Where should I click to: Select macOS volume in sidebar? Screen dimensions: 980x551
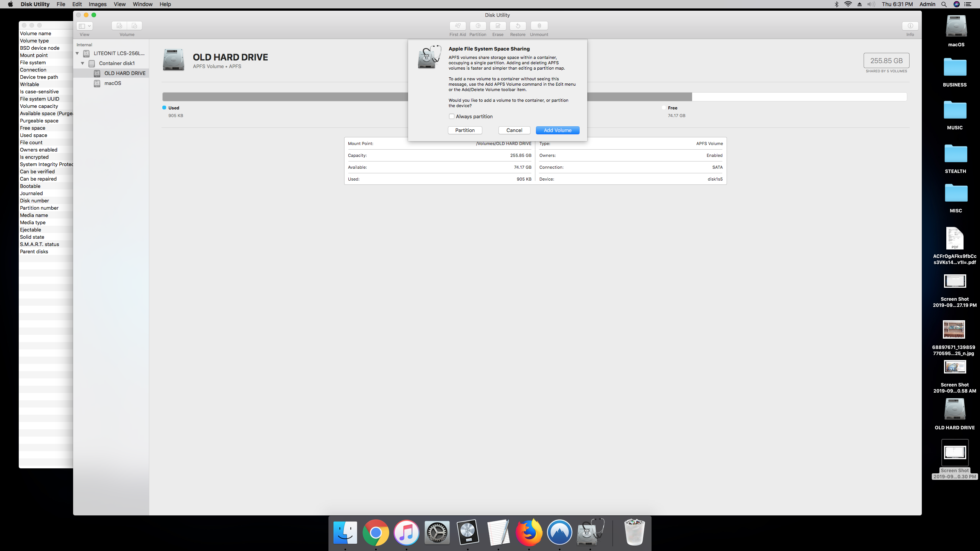click(113, 83)
